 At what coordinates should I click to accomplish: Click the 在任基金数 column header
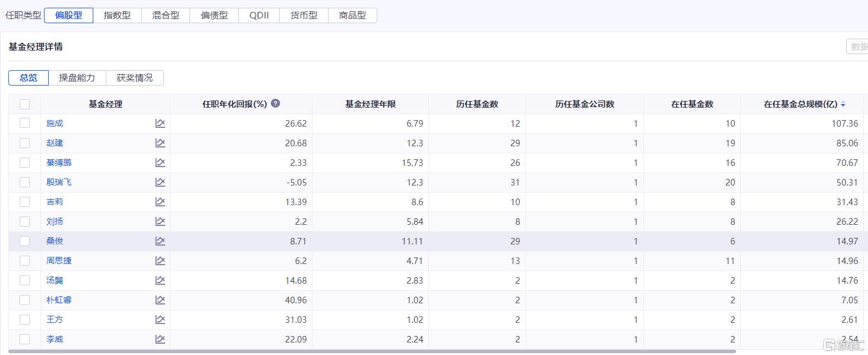[x=692, y=104]
